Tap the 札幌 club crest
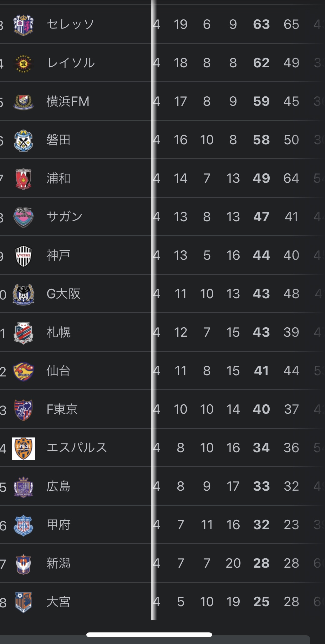 [x=23, y=332]
